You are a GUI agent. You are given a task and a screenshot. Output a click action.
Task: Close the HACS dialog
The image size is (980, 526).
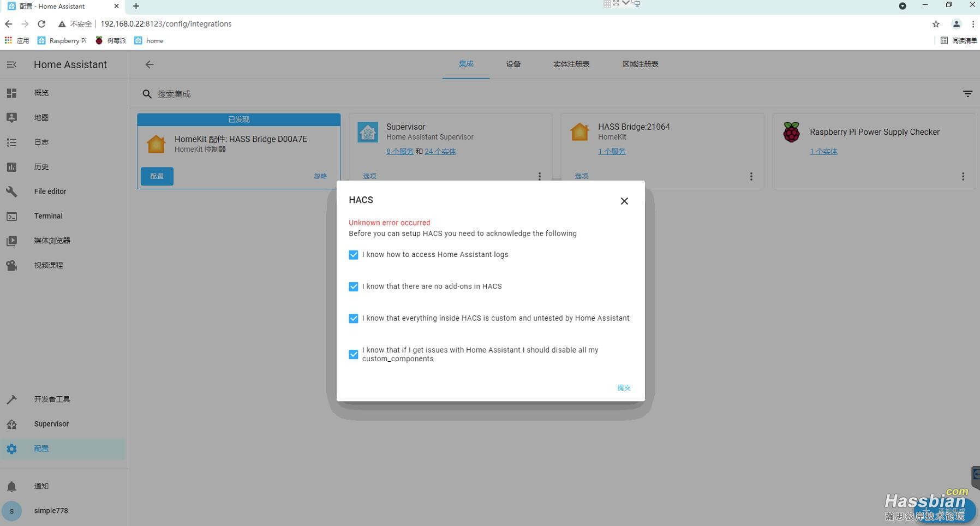coord(624,201)
